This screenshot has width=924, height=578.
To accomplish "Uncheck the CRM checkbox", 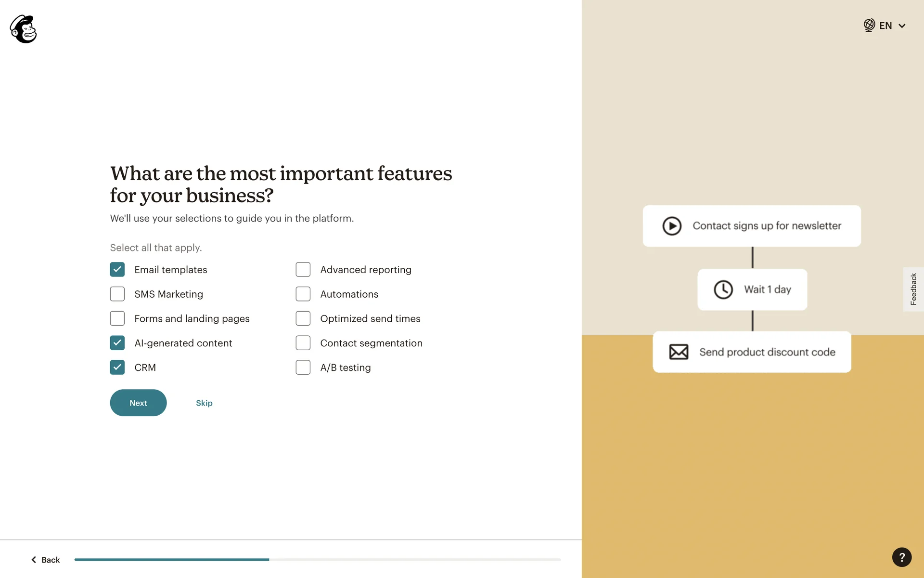I will (117, 368).
